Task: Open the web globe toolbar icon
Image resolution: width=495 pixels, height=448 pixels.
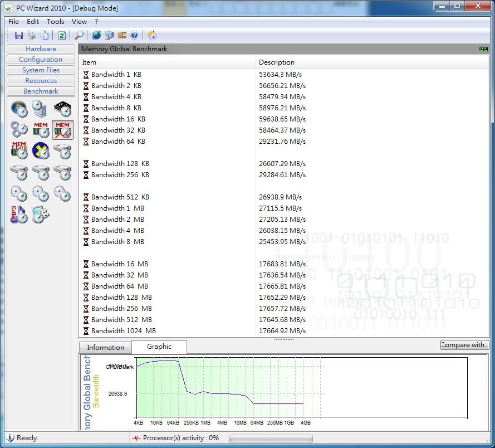Action: click(x=96, y=35)
